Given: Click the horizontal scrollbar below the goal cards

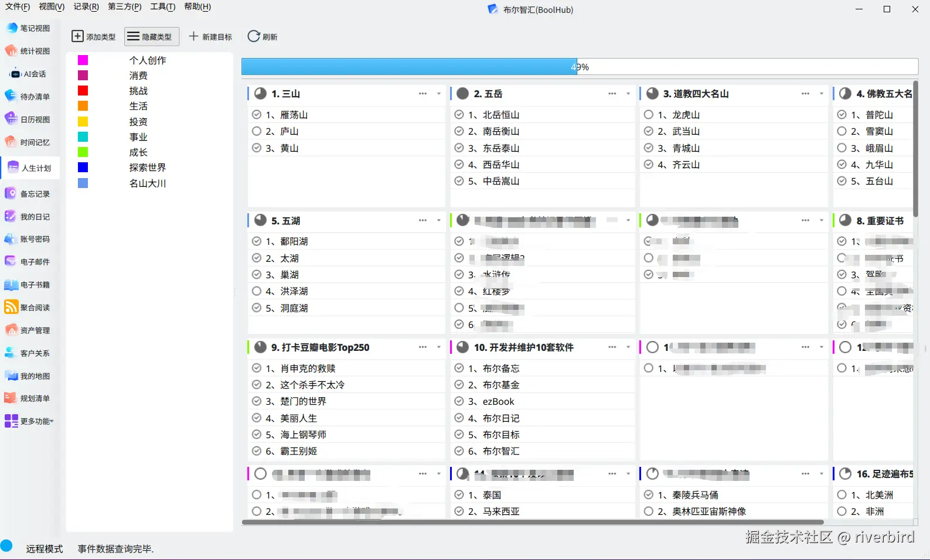Looking at the screenshot, I should [533, 522].
